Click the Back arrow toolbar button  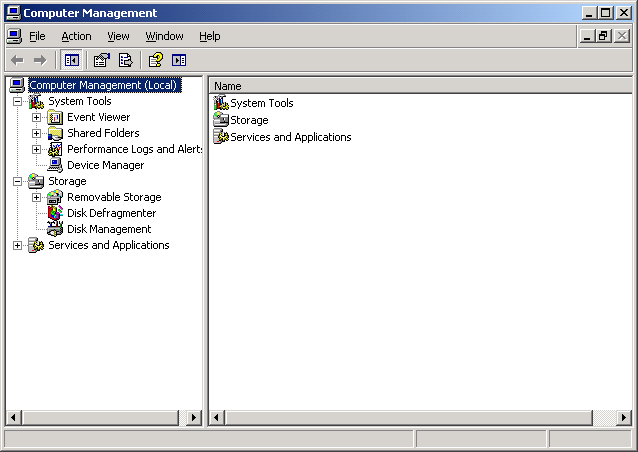click(x=17, y=61)
